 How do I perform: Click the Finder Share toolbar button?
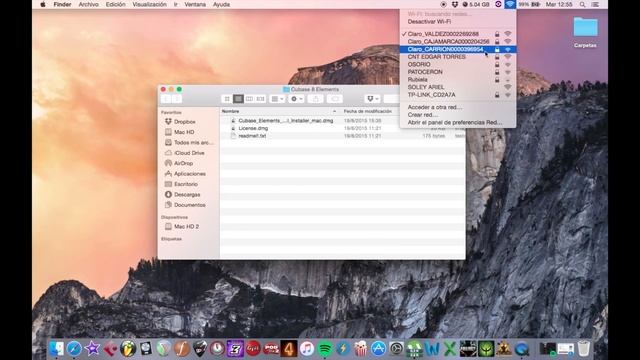coord(316,99)
